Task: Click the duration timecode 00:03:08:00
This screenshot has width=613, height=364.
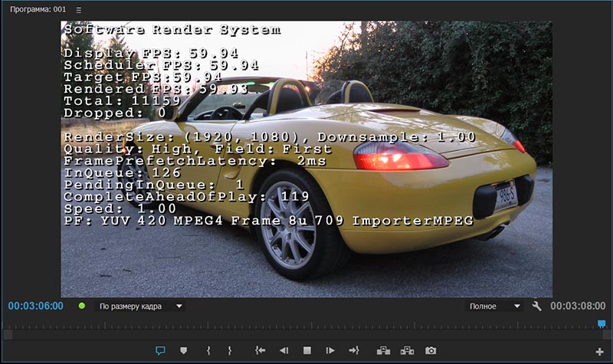Action: point(578,306)
